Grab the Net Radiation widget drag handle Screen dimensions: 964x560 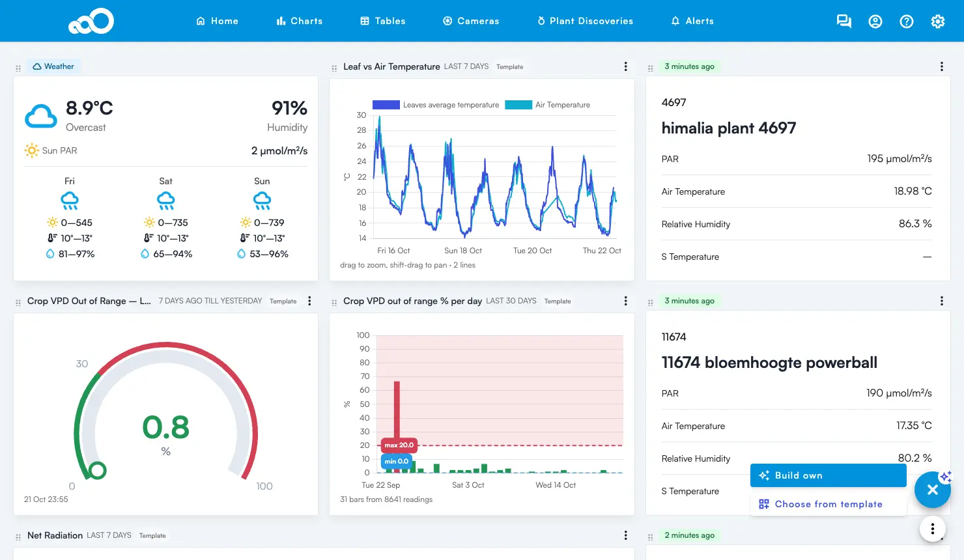tap(18, 537)
